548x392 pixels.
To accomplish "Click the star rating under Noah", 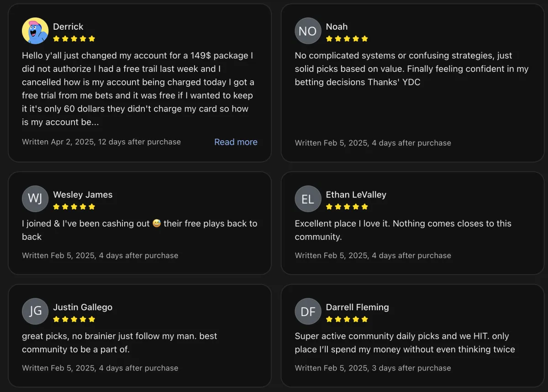I will 347,39.
